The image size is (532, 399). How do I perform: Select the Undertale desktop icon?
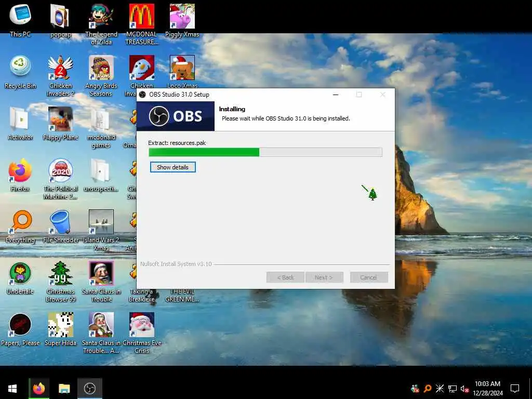20,278
